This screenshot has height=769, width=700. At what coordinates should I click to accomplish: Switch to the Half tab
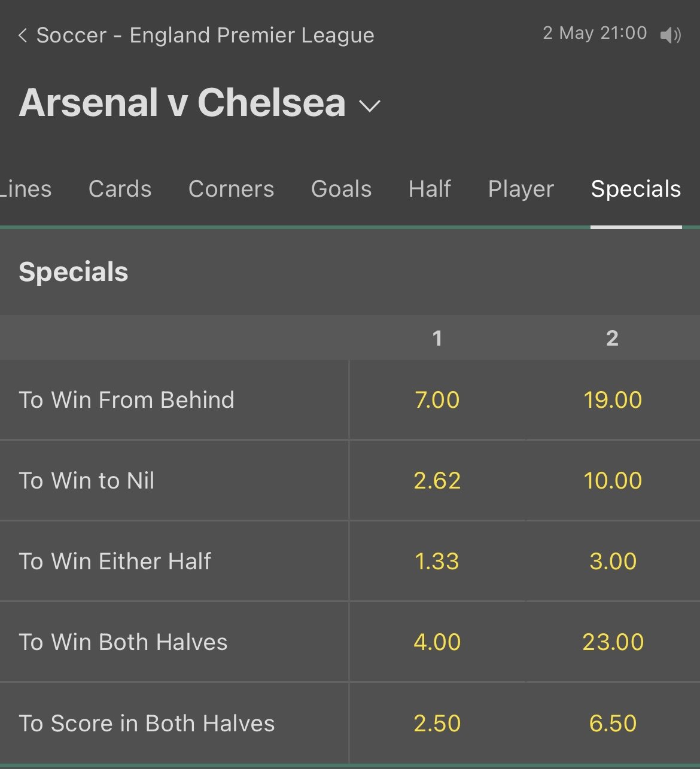pyautogui.click(x=430, y=189)
